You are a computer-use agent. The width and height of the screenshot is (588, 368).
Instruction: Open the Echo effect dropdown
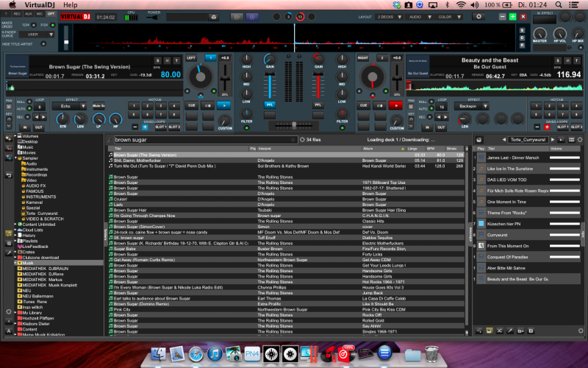click(x=71, y=106)
